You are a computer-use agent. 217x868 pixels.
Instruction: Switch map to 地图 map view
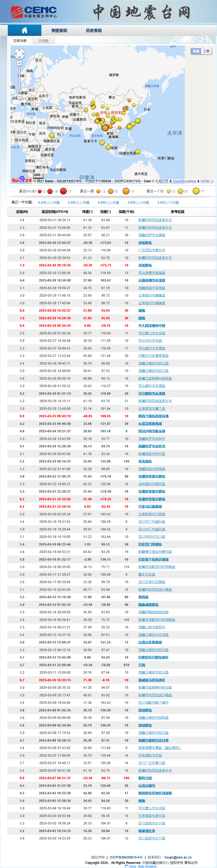(x=196, y=51)
